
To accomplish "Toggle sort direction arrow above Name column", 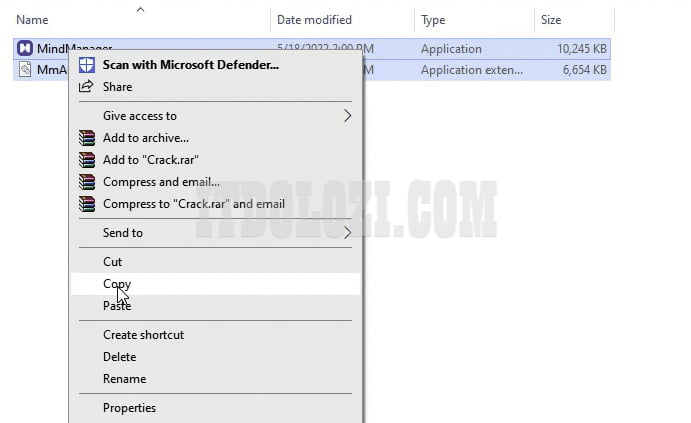I will pyautogui.click(x=140, y=10).
